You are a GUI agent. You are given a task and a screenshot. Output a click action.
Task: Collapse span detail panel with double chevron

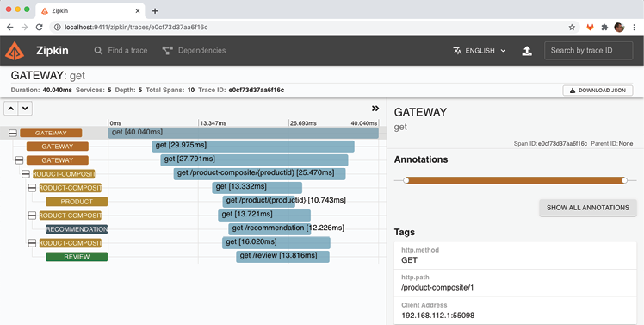(x=375, y=109)
